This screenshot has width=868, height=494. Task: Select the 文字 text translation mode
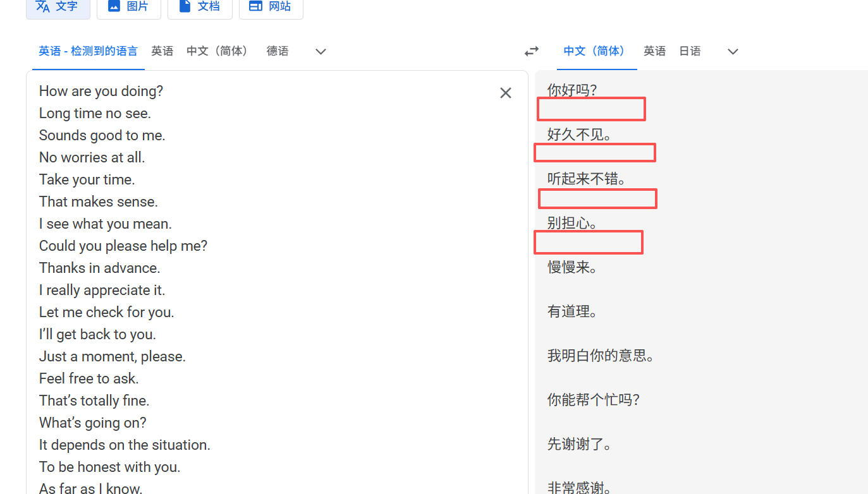58,7
